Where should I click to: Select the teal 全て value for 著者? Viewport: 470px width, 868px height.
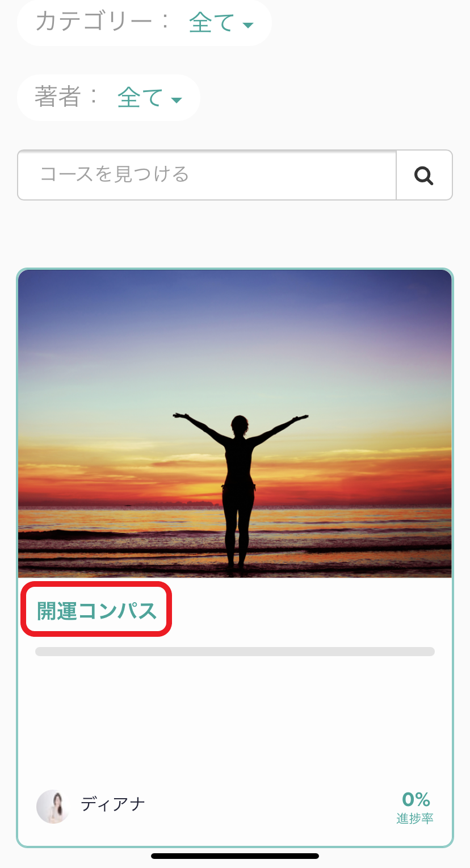tap(140, 98)
